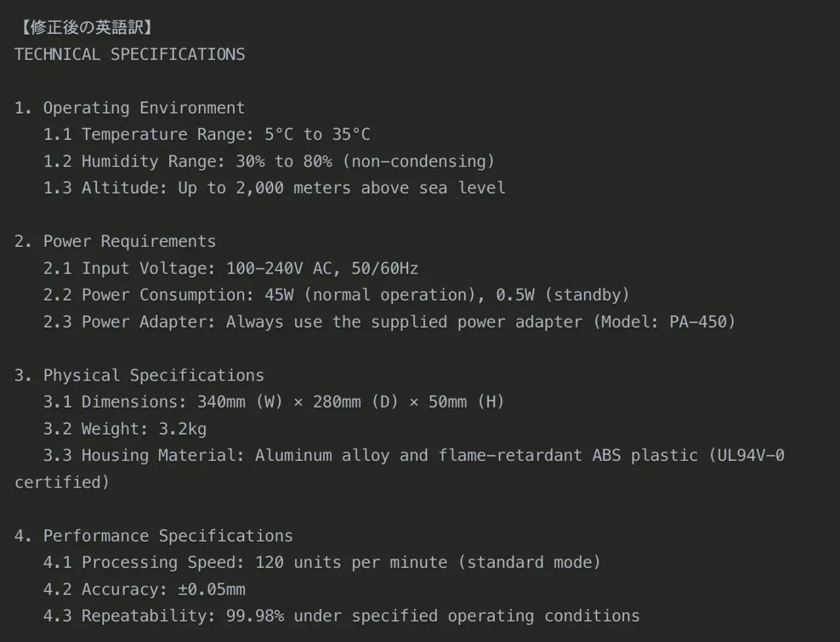The height and width of the screenshot is (642, 840).
Task: Click the Temperature Range 5°C to 35°C line
Action: (x=207, y=135)
